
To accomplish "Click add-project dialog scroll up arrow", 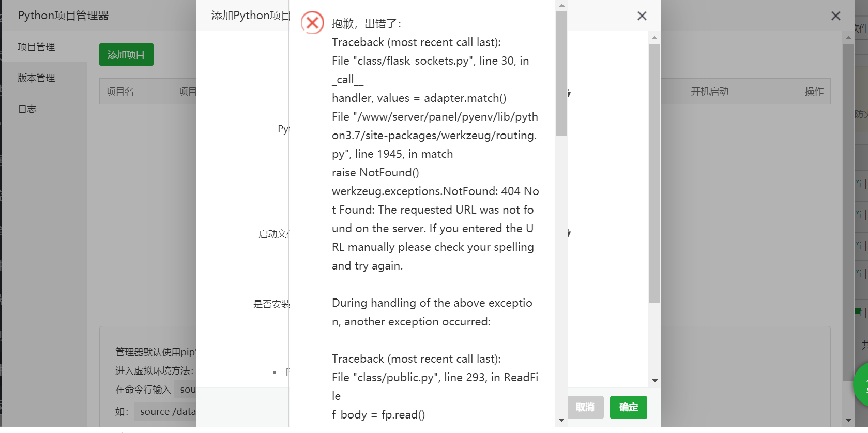I will pyautogui.click(x=654, y=38).
